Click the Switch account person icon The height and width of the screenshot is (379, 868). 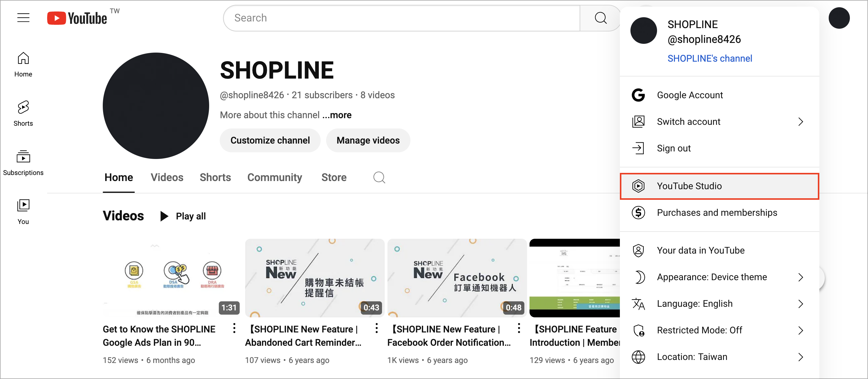638,121
